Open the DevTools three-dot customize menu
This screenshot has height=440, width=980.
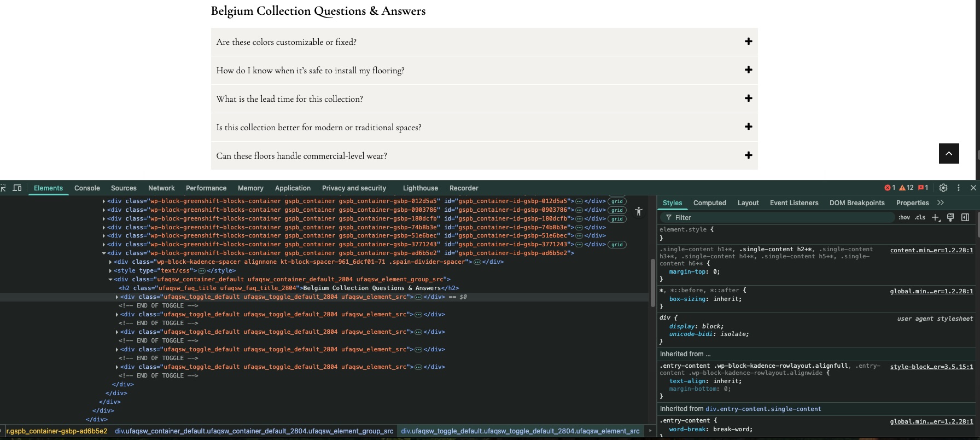959,188
